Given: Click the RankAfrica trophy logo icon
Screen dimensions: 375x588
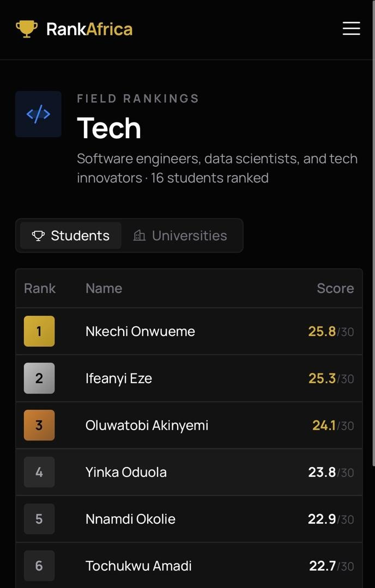Looking at the screenshot, I should point(27,29).
